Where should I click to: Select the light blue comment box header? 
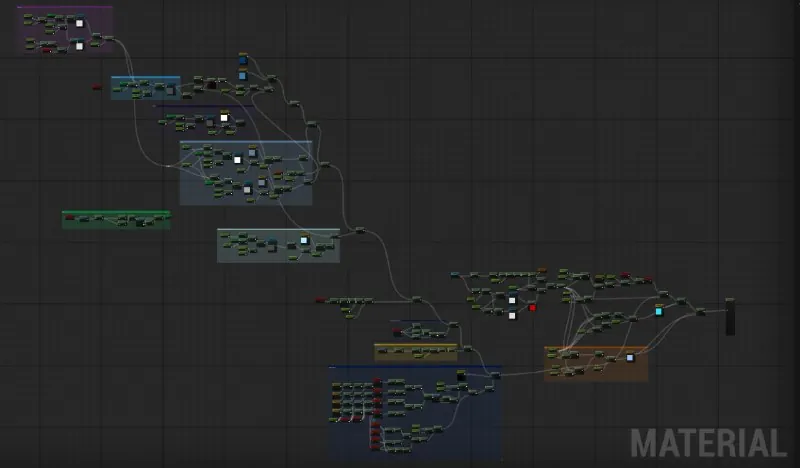[x=145, y=78]
